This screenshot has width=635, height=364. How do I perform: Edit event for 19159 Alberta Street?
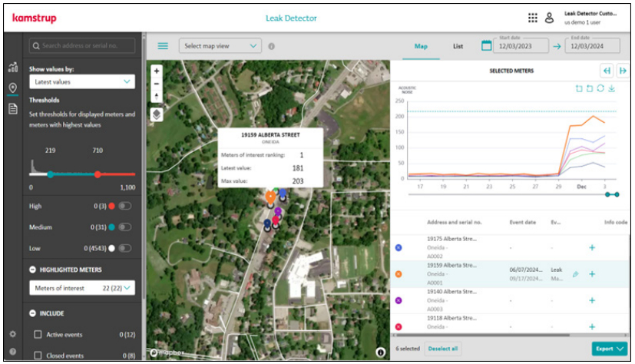(x=575, y=274)
